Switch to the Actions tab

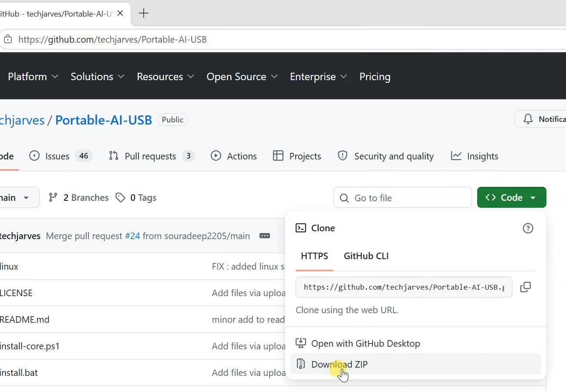tap(234, 156)
